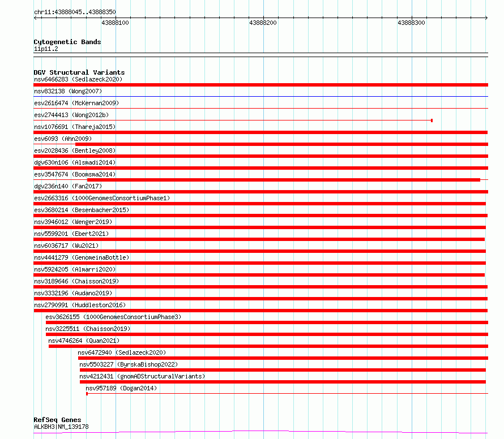The height and width of the screenshot is (439, 504).
Task: Click nsv3946012 (Wenger2019) variant label
Action: click(73, 222)
